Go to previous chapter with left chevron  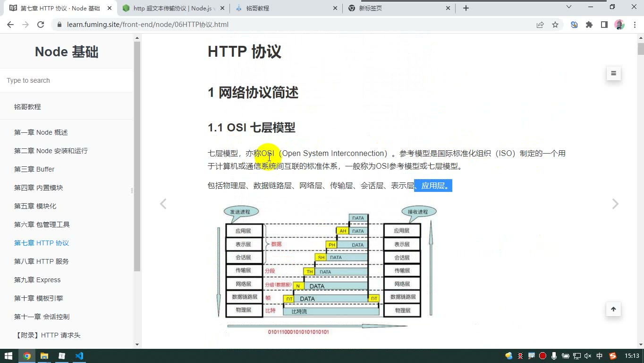[163, 204]
